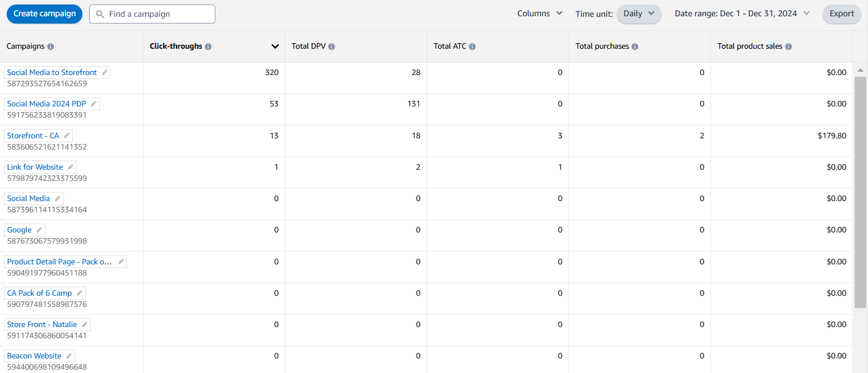Image resolution: width=868 pixels, height=373 pixels.
Task: Click the pencil beside Link for Website
Action: coord(71,167)
